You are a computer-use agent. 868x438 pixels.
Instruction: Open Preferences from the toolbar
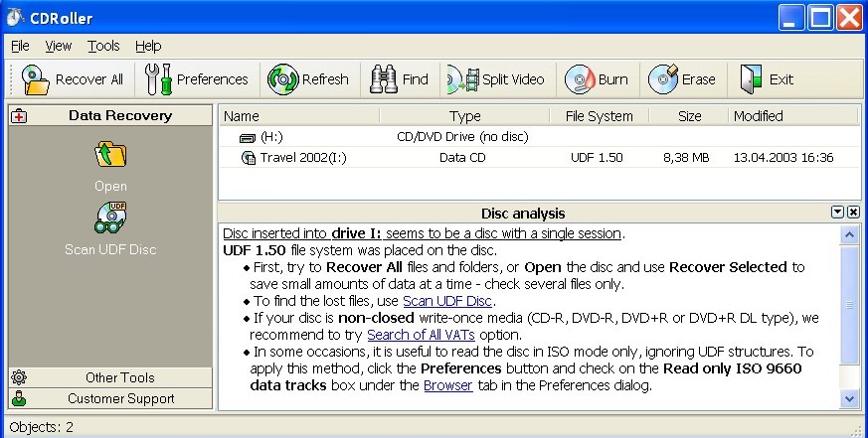point(197,79)
